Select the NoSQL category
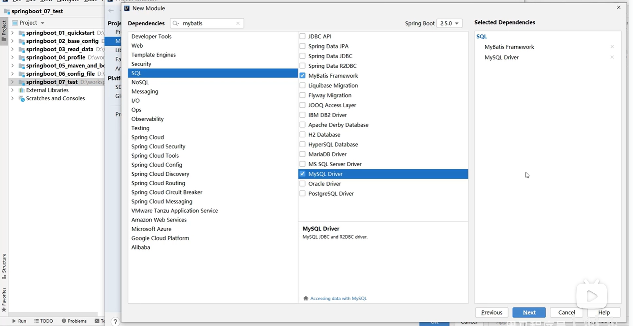 [x=213, y=82]
